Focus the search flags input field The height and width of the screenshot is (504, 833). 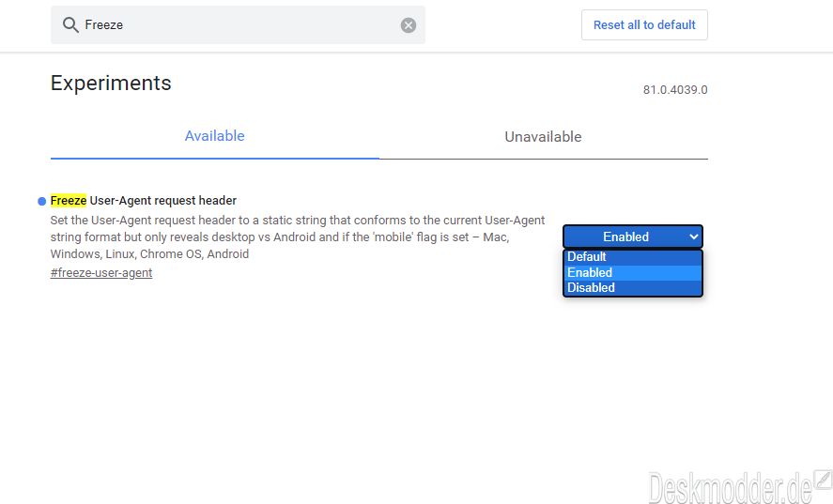click(x=238, y=25)
